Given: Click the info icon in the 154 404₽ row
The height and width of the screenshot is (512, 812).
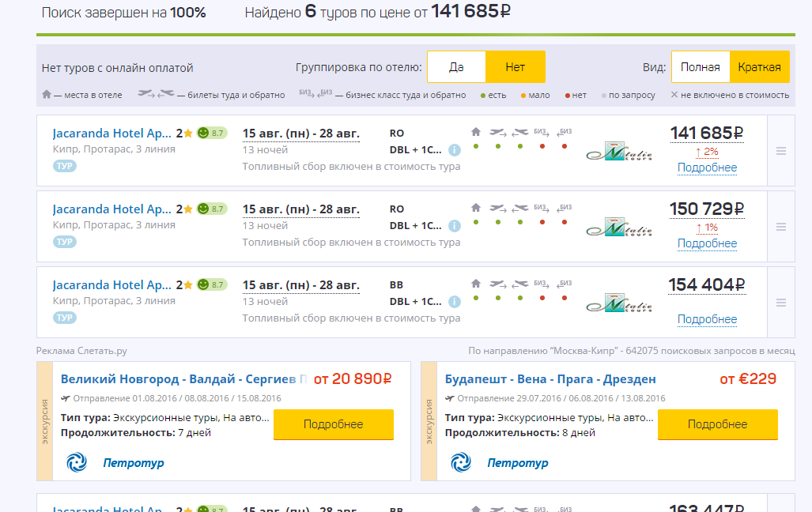Looking at the screenshot, I should (455, 302).
